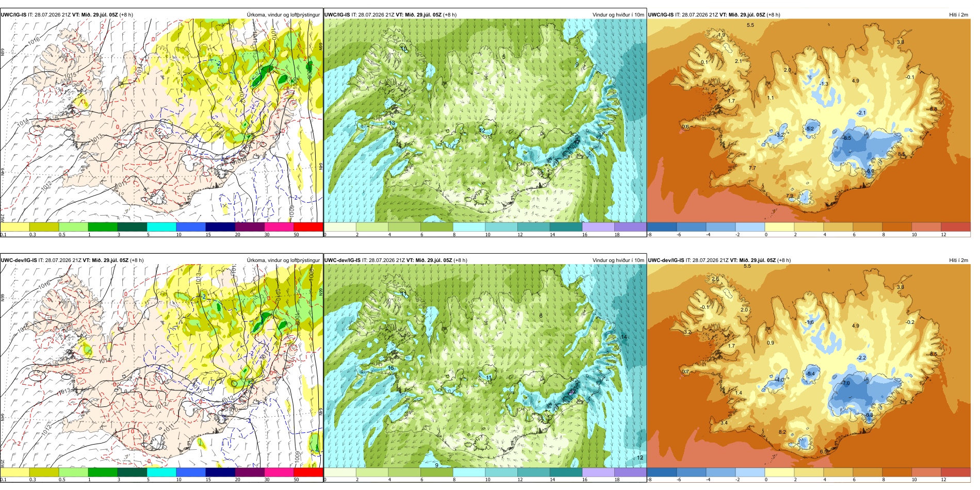Click the -4.0 temperature value on UWC-dev map
This screenshot has height=490, width=980.
tap(780, 380)
